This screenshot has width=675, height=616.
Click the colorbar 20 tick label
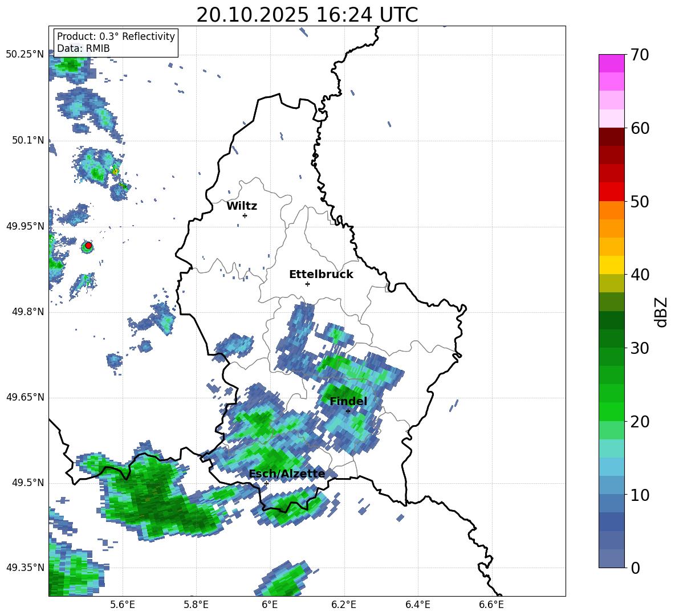640,422
